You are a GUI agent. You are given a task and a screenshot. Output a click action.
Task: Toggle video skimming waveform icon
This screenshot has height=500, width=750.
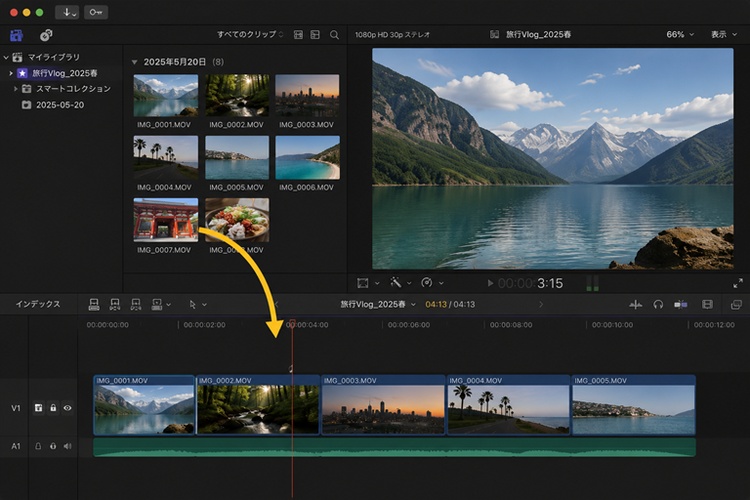click(x=636, y=304)
